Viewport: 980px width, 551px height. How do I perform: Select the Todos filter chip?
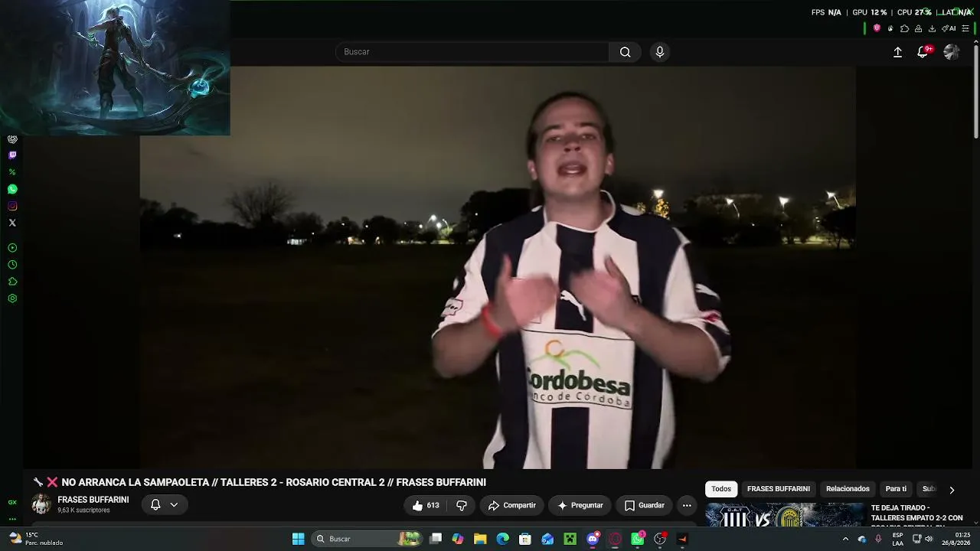coord(721,489)
